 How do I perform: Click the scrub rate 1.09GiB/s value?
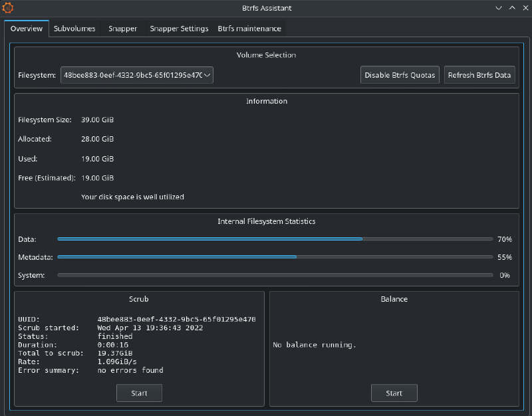[117, 362]
